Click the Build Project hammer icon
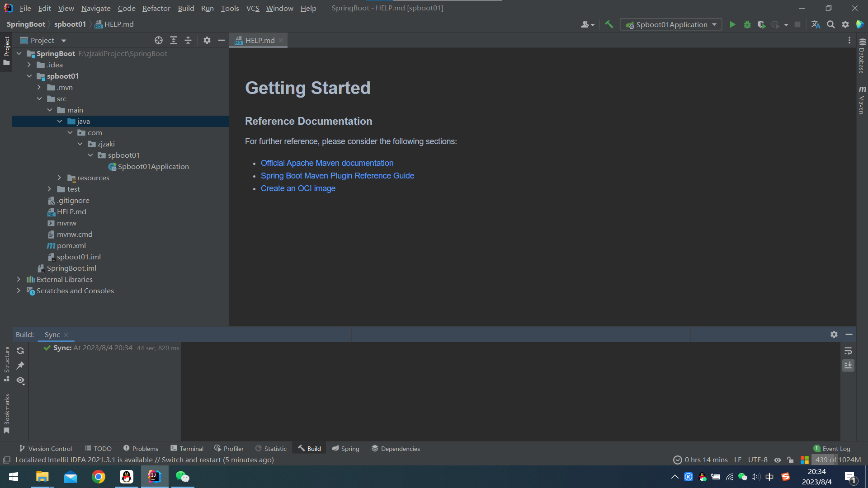The height and width of the screenshot is (488, 868). pyautogui.click(x=609, y=24)
